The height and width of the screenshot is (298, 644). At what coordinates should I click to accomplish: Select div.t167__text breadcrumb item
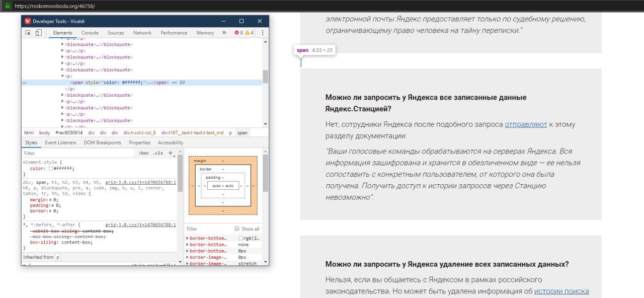tap(192, 133)
